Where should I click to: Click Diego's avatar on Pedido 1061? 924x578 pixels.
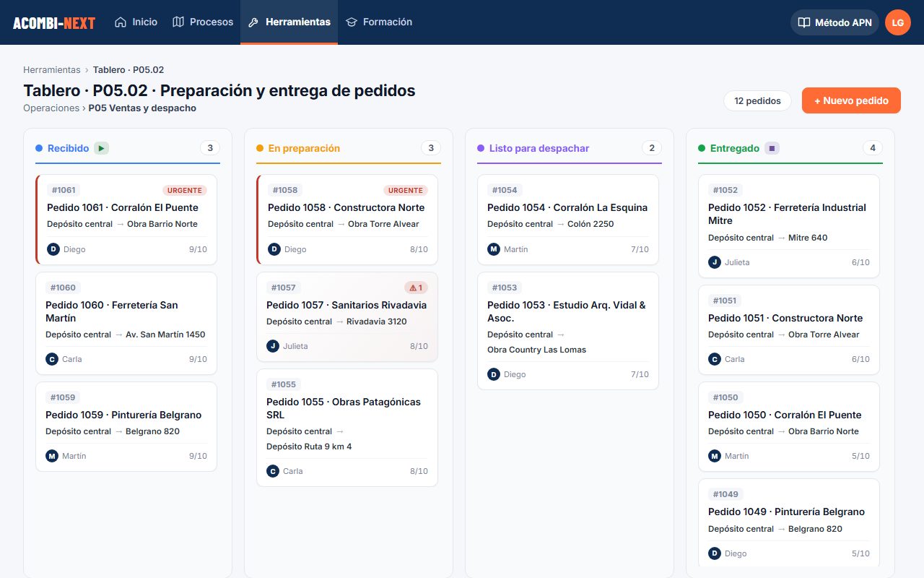[x=53, y=249]
